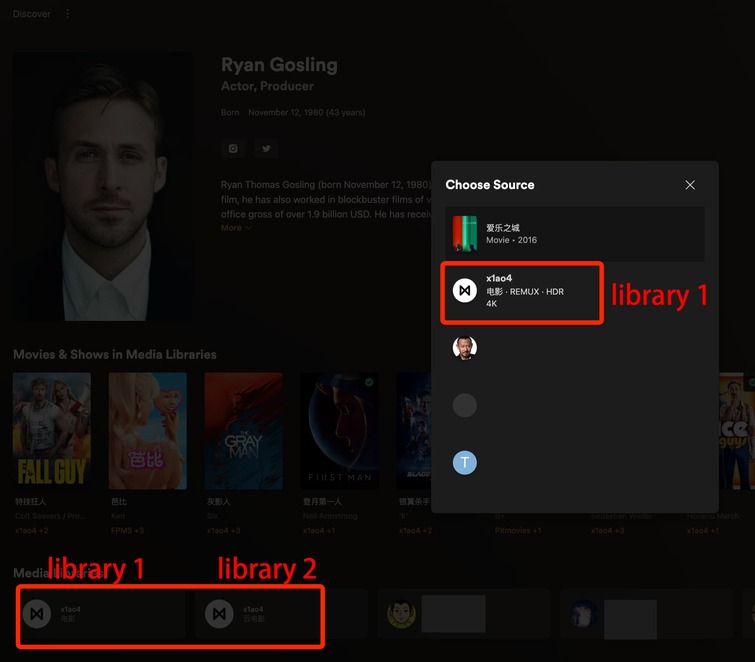755x662 pixels.
Task: Click FPMS +3 under 芭比
Action: (x=127, y=531)
